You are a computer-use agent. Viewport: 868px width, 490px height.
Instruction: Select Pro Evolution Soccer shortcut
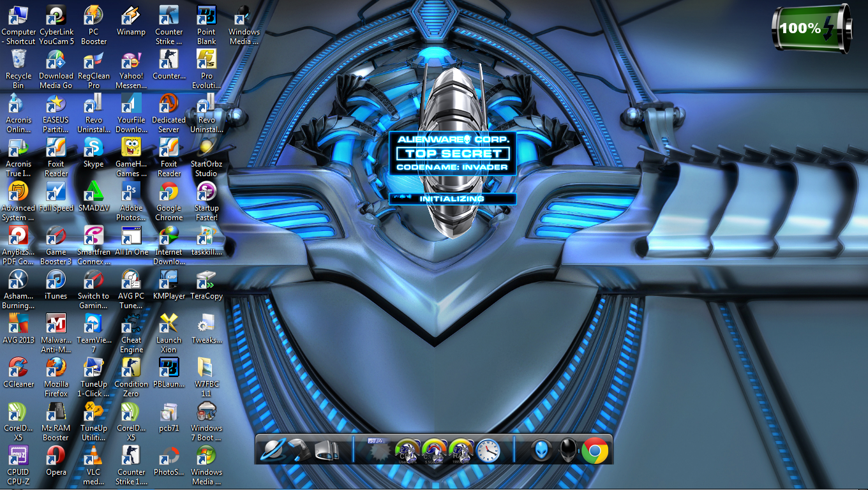(x=206, y=69)
